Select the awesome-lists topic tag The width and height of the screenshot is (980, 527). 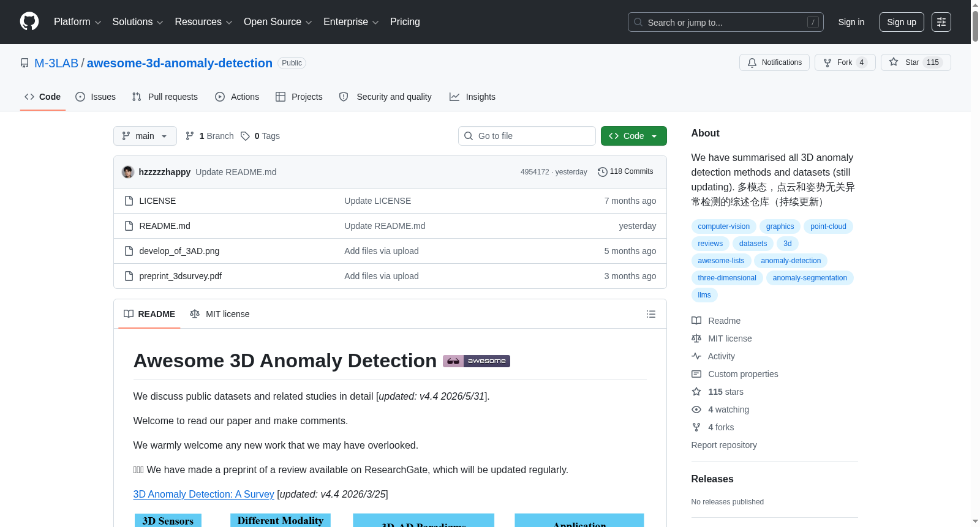(721, 261)
